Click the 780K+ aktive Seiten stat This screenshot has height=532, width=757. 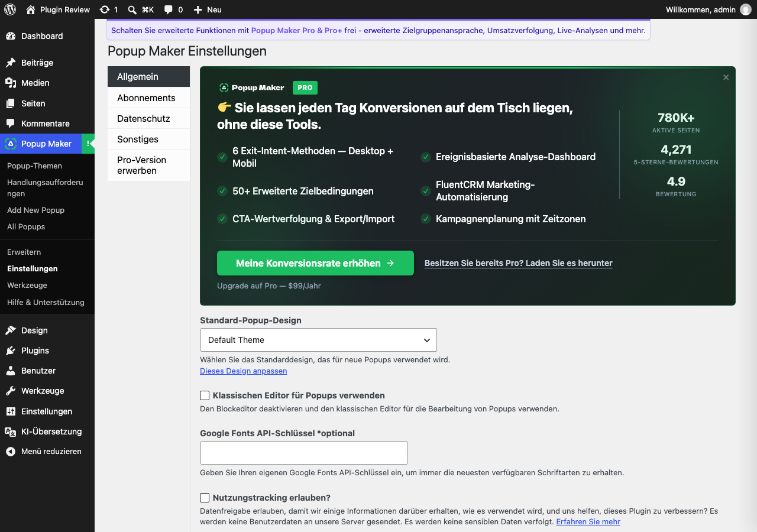click(x=676, y=122)
